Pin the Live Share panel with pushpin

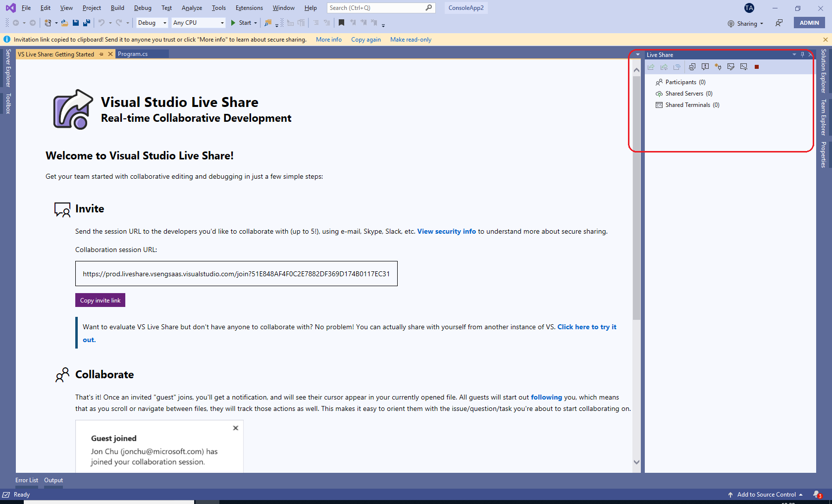click(802, 54)
